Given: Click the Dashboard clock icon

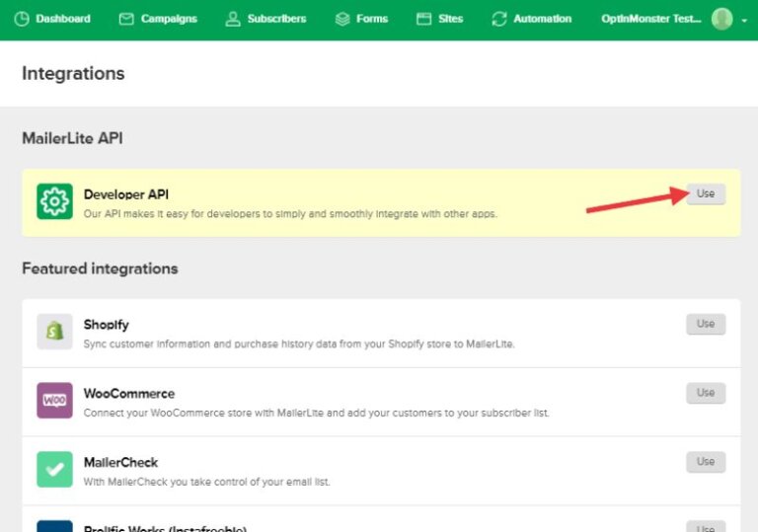Looking at the screenshot, I should tap(22, 19).
